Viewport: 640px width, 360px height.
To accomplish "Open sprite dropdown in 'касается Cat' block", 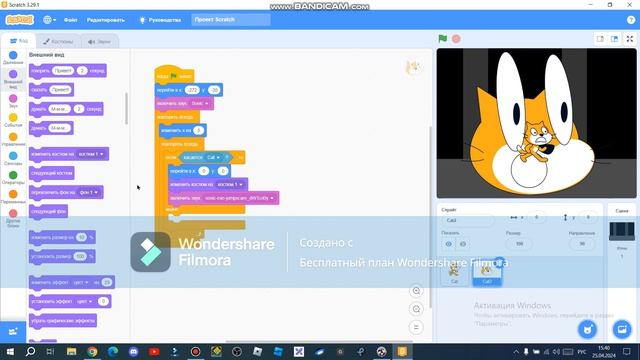I will click(213, 158).
